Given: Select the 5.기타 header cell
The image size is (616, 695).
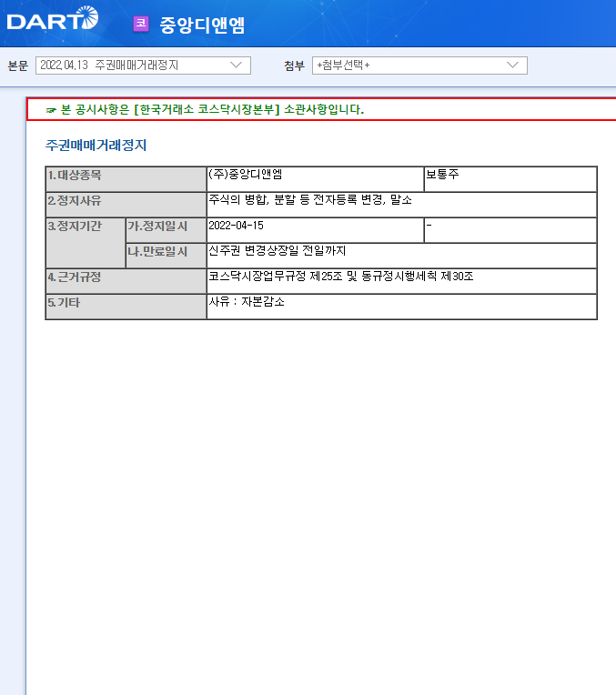Looking at the screenshot, I should [126, 307].
